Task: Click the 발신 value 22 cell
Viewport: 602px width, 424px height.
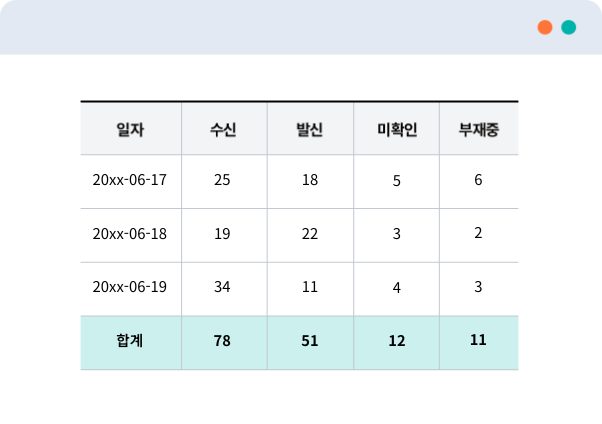Action: 310,234
